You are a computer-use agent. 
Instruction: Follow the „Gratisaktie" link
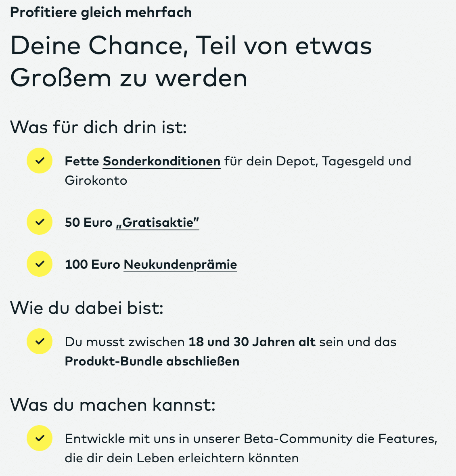click(157, 223)
